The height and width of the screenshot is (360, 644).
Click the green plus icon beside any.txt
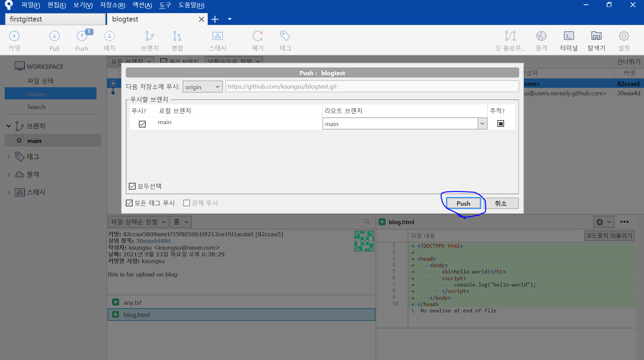point(116,302)
